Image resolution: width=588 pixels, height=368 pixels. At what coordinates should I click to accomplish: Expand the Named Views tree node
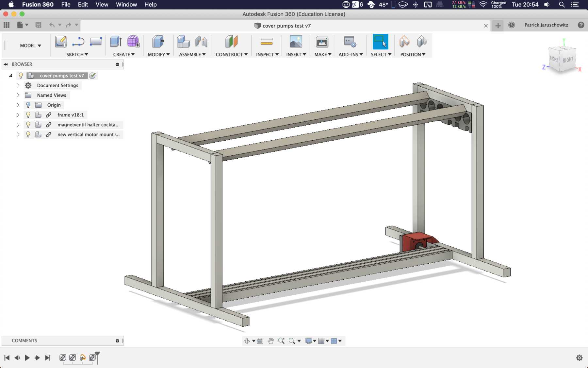(18, 95)
